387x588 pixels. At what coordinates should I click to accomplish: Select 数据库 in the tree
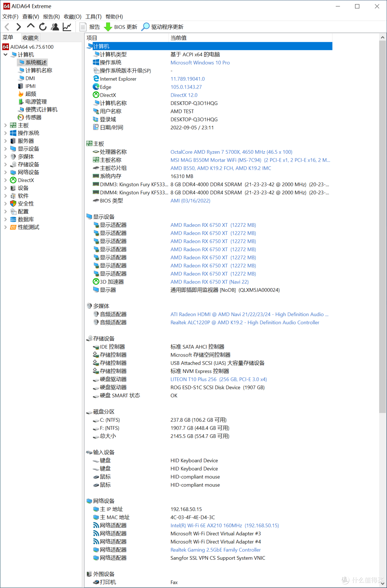pyautogui.click(x=22, y=219)
